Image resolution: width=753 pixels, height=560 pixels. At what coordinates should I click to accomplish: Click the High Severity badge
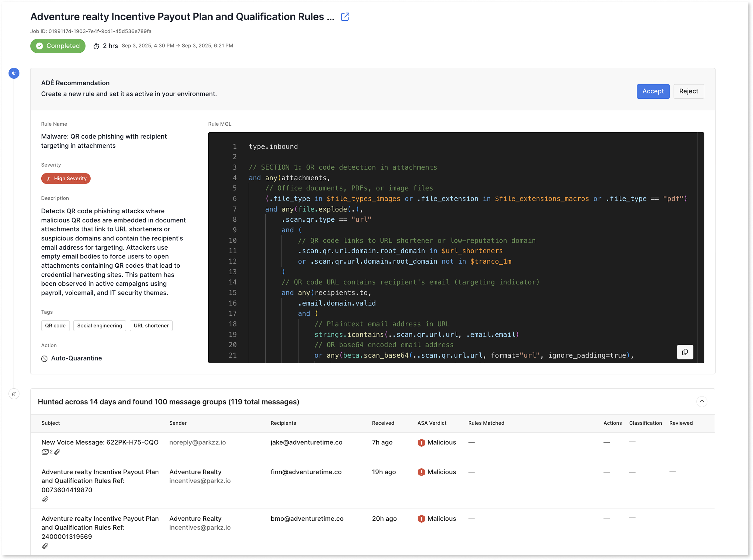tap(66, 179)
